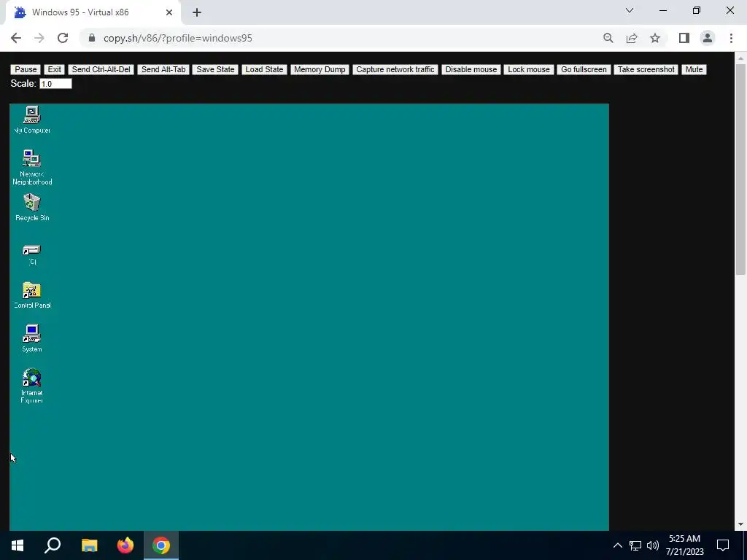Open taskbar clock and date
This screenshot has width=747, height=560.
(x=684, y=545)
